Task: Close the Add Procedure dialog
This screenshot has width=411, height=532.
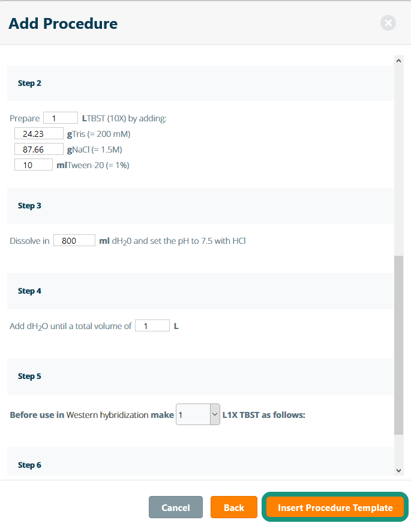Action: (x=388, y=23)
